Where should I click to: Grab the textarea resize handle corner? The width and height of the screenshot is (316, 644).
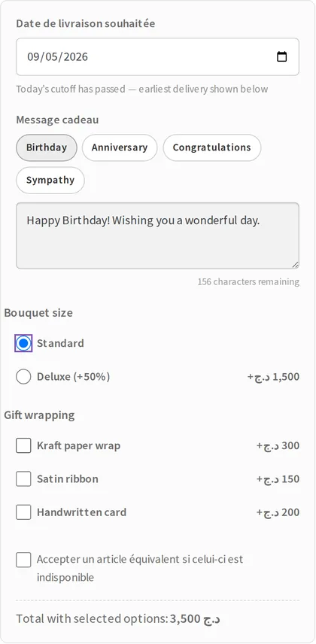tap(295, 265)
